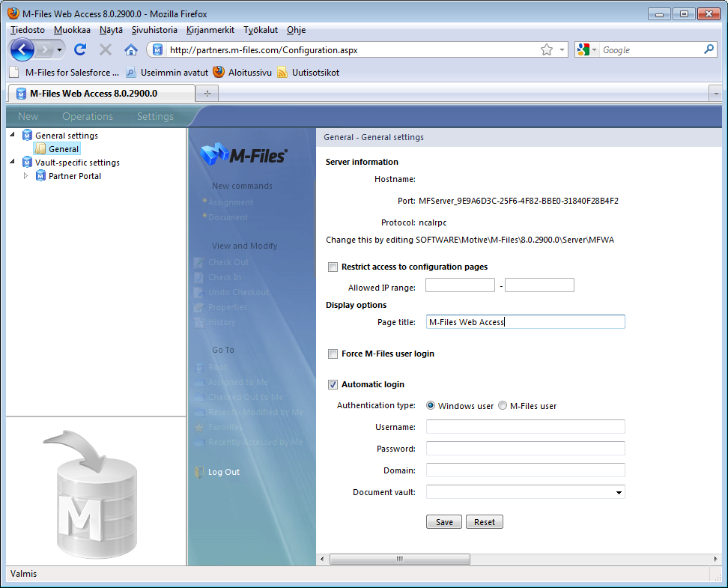Go to home page via house icon
The image size is (728, 588).
click(x=131, y=49)
